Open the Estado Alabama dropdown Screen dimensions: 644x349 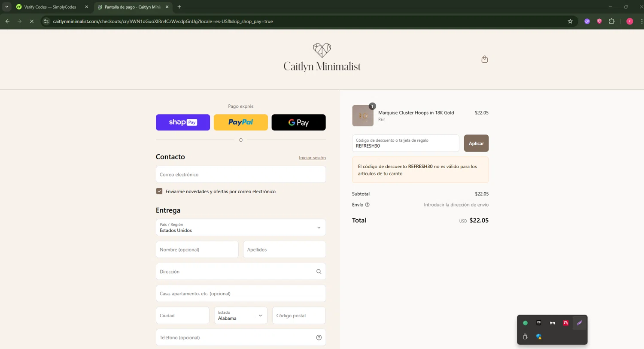coord(240,316)
